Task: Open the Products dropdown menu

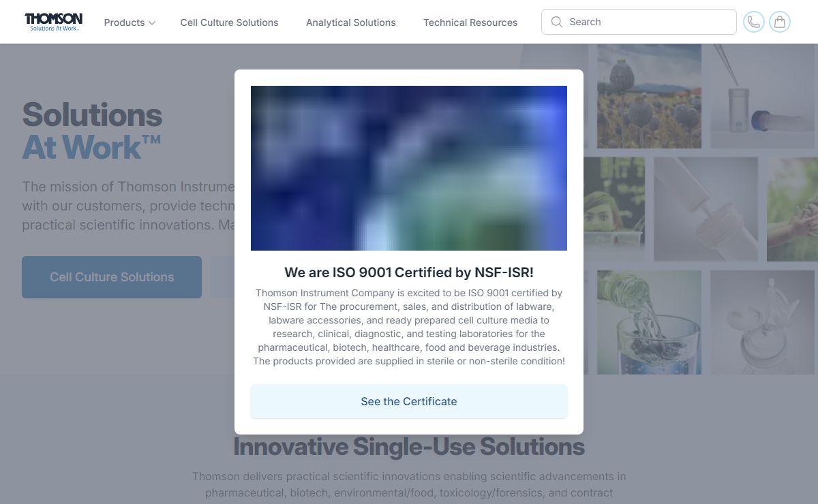Action: pos(130,22)
